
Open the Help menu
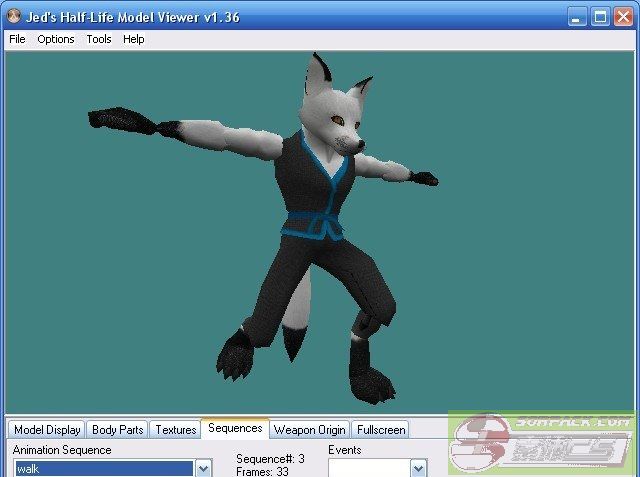click(134, 39)
